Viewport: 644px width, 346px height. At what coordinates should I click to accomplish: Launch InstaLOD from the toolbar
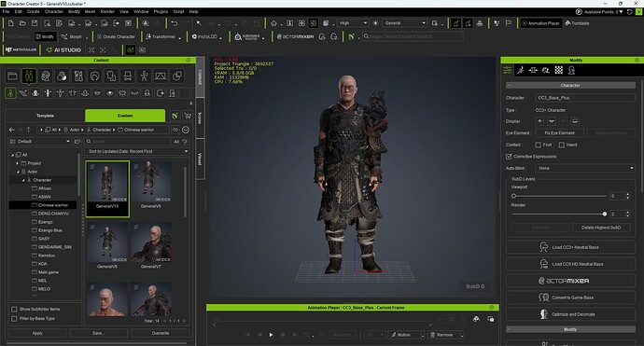coord(204,36)
